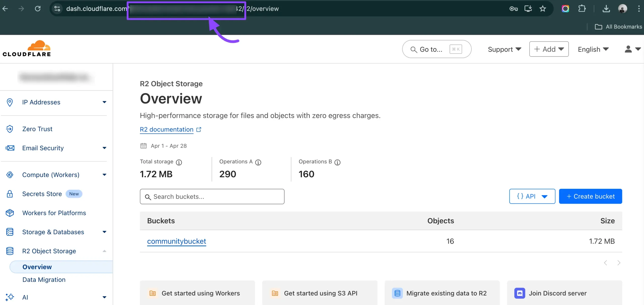644x305 pixels.
Task: Click the Zero Trust shield icon
Action: click(x=10, y=129)
